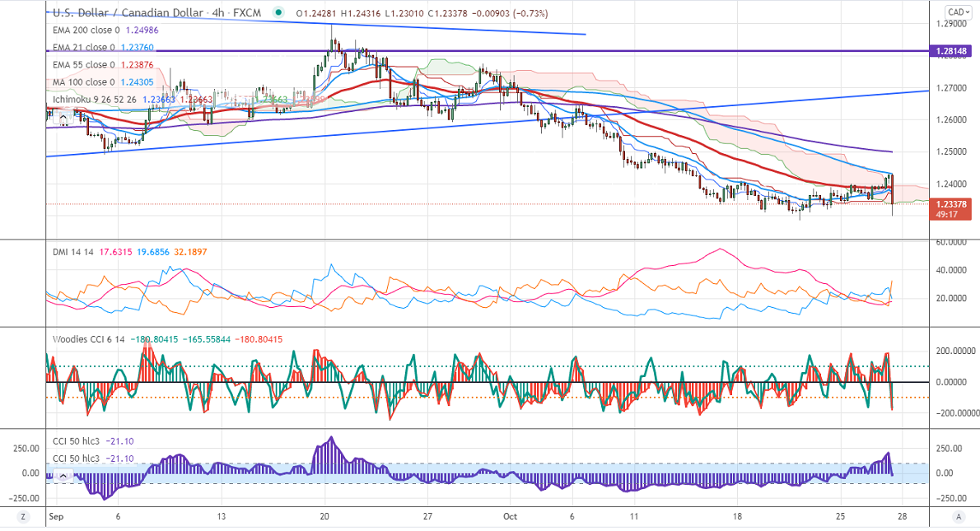Click the Sep date label on time axis

click(x=56, y=517)
